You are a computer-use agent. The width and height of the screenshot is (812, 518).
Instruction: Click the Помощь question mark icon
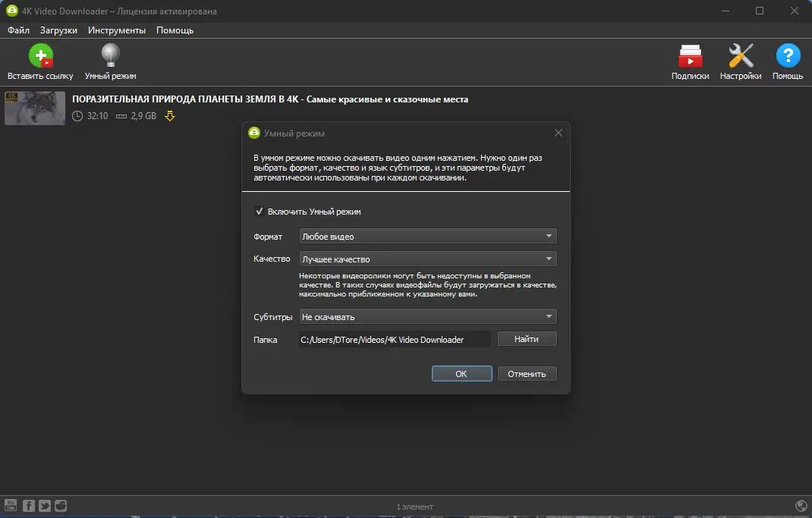click(788, 55)
